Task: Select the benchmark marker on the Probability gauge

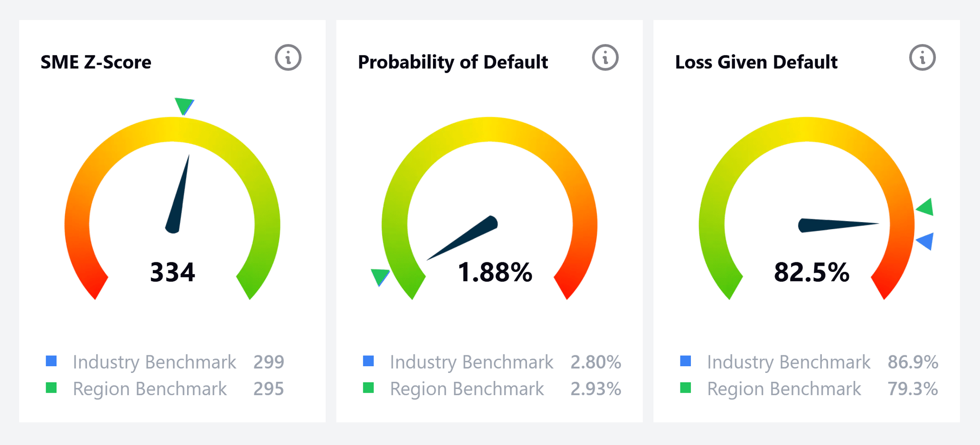Action: click(380, 276)
